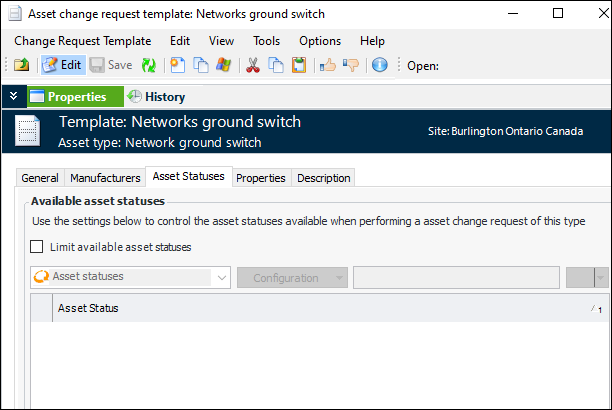
Task: Enable Limit available asset statuses checkbox
Action: coord(37,247)
